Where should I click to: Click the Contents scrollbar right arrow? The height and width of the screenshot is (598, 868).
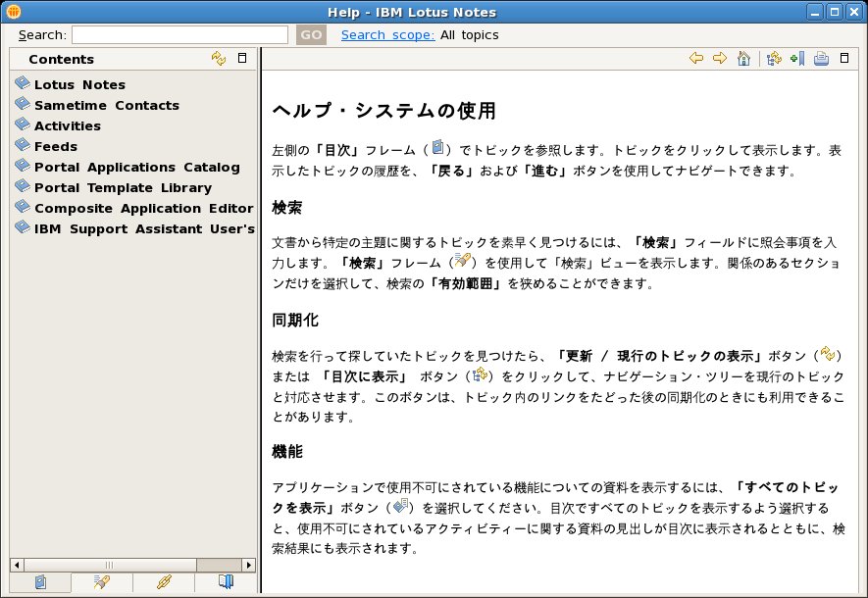click(248, 565)
